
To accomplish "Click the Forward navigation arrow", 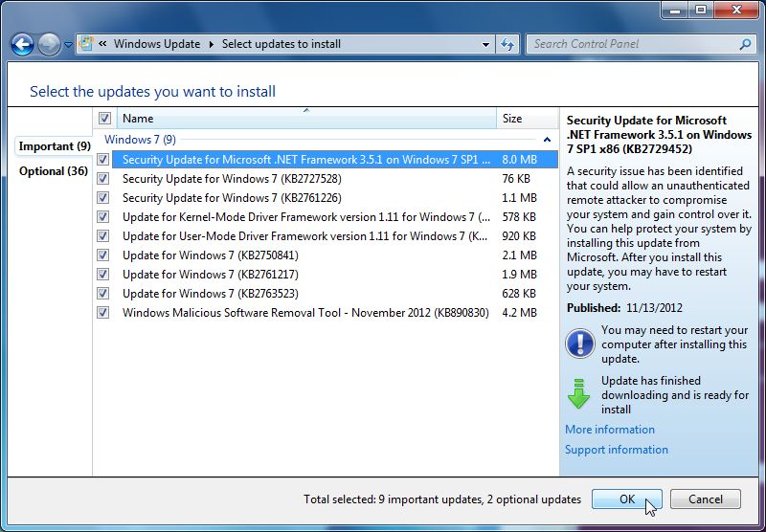I will coord(50,44).
